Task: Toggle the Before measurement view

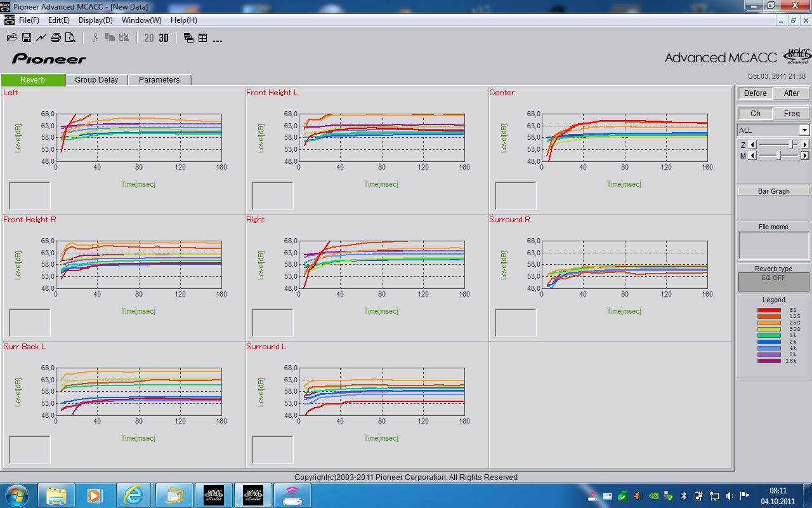Action: (x=755, y=93)
